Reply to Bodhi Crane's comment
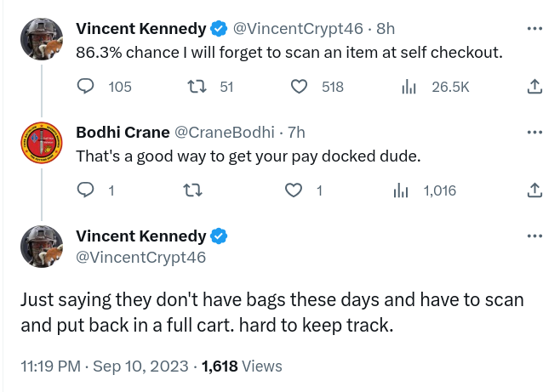Screen dimensions: 560x392 [86, 190]
